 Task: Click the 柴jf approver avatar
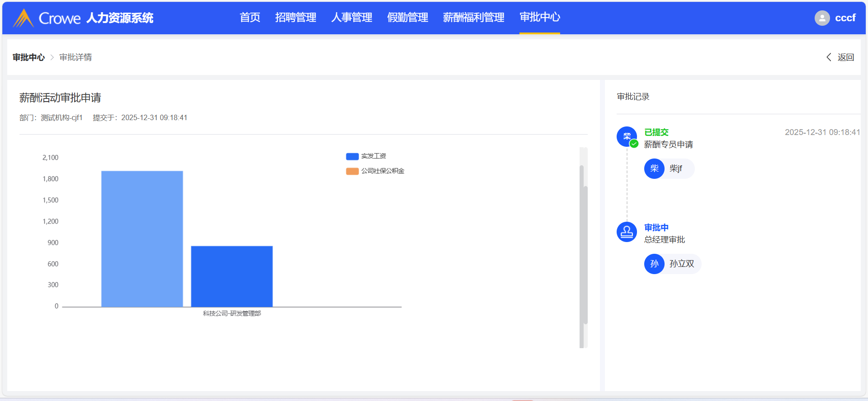[654, 169]
